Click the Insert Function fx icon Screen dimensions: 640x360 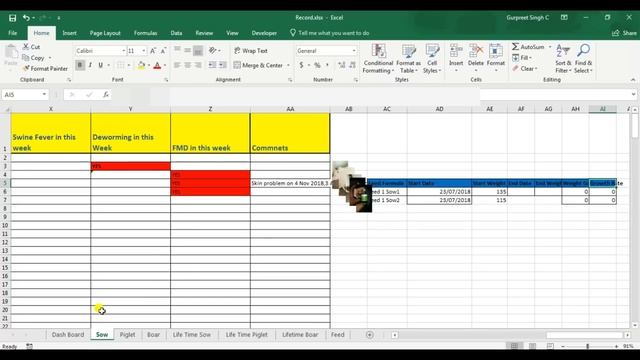click(x=106, y=95)
